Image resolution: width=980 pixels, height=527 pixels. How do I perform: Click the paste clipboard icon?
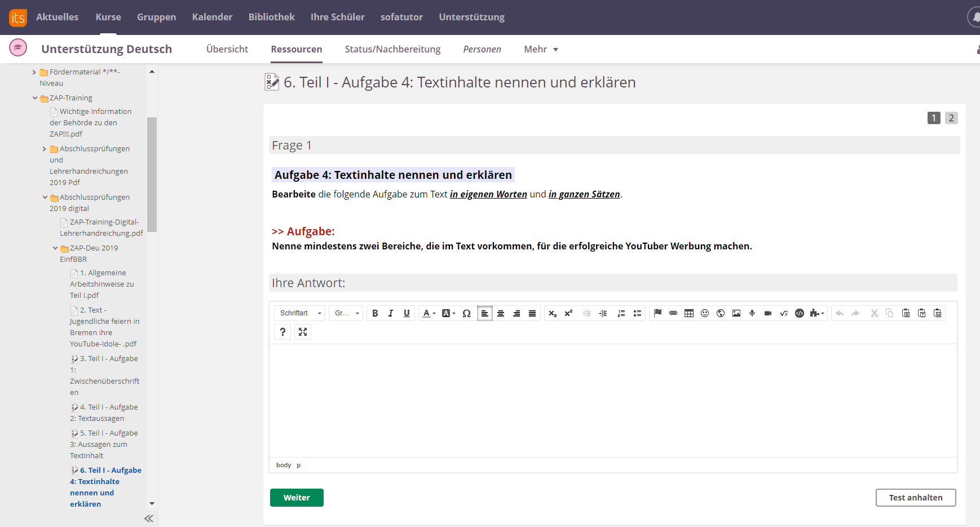tap(906, 313)
